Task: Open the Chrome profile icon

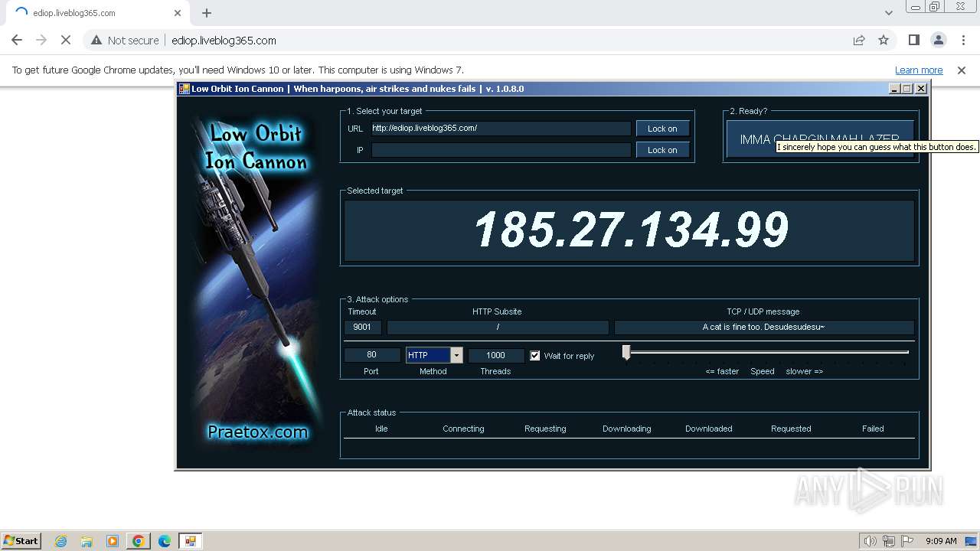Action: [x=939, y=40]
